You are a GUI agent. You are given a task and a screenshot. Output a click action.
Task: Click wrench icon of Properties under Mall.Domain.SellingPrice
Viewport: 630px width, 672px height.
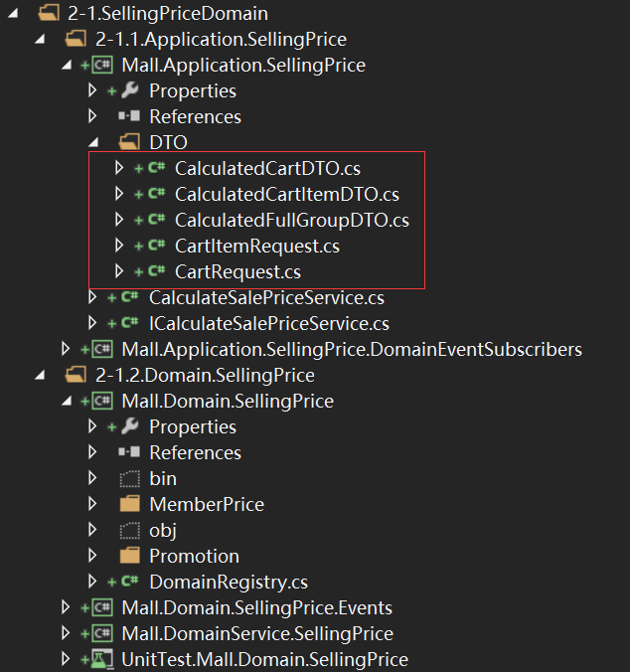tap(130, 426)
